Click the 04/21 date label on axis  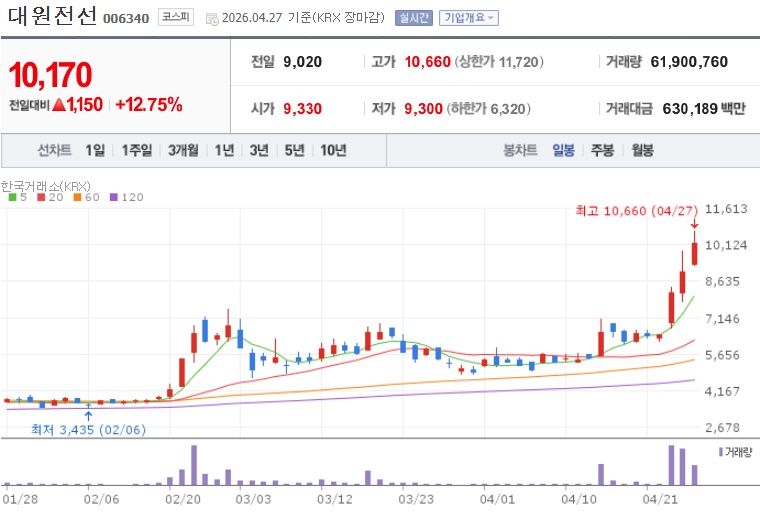click(659, 500)
